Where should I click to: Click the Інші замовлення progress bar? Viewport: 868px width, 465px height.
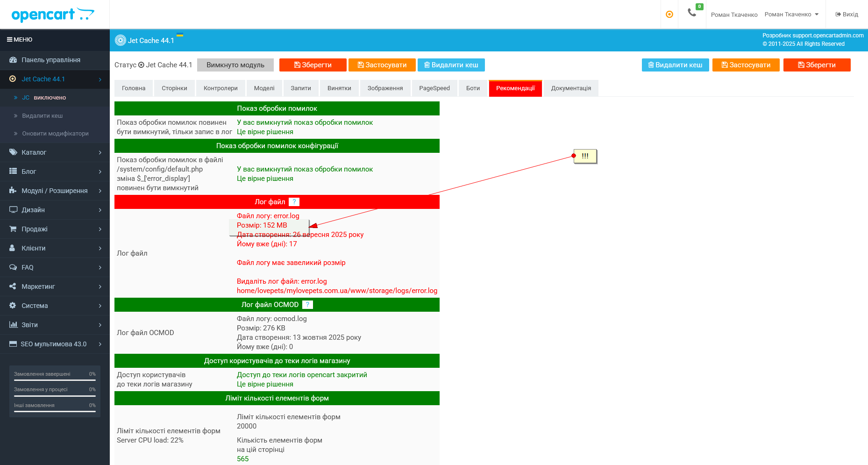coord(55,411)
